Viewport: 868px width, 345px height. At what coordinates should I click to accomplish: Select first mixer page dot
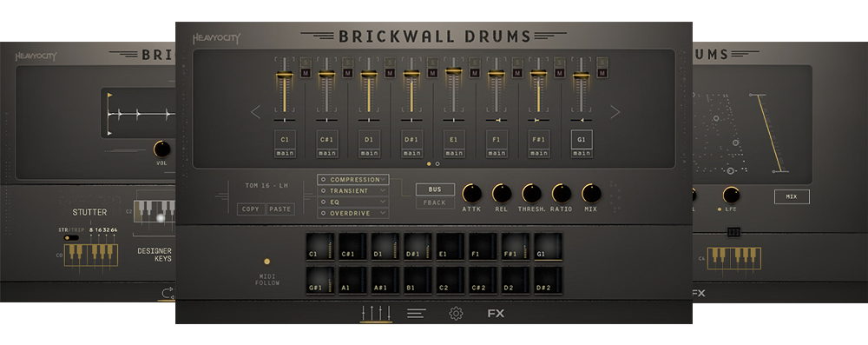[429, 163]
